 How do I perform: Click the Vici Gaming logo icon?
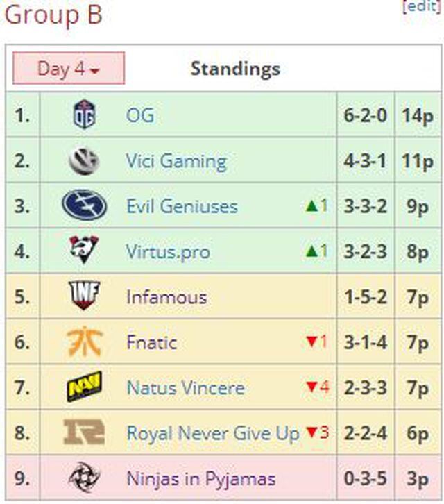84,161
